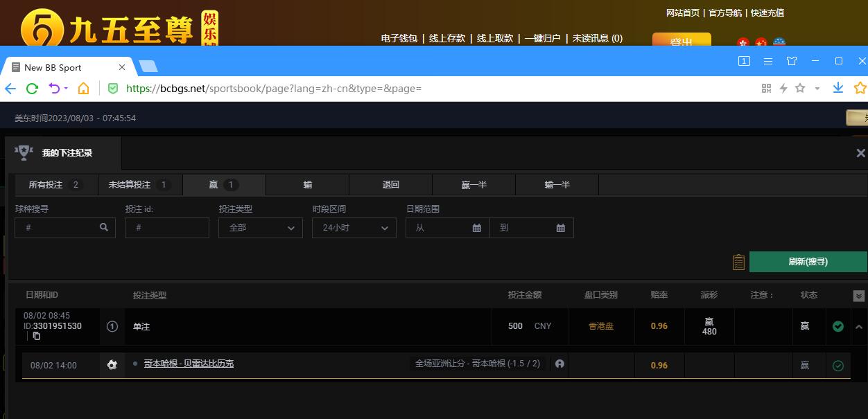This screenshot has height=419, width=868.
Task: Expand the 时段区间 dropdown showing 24小时
Action: point(354,228)
